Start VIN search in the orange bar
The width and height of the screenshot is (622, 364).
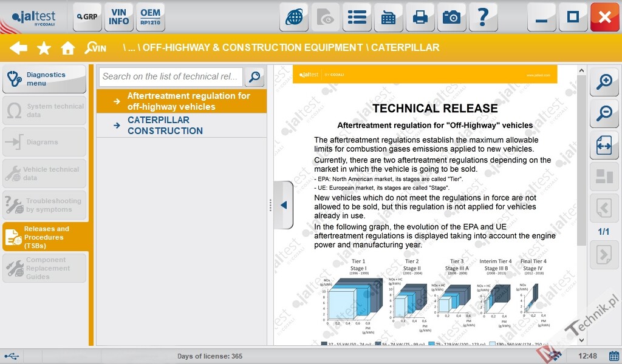[x=95, y=48]
